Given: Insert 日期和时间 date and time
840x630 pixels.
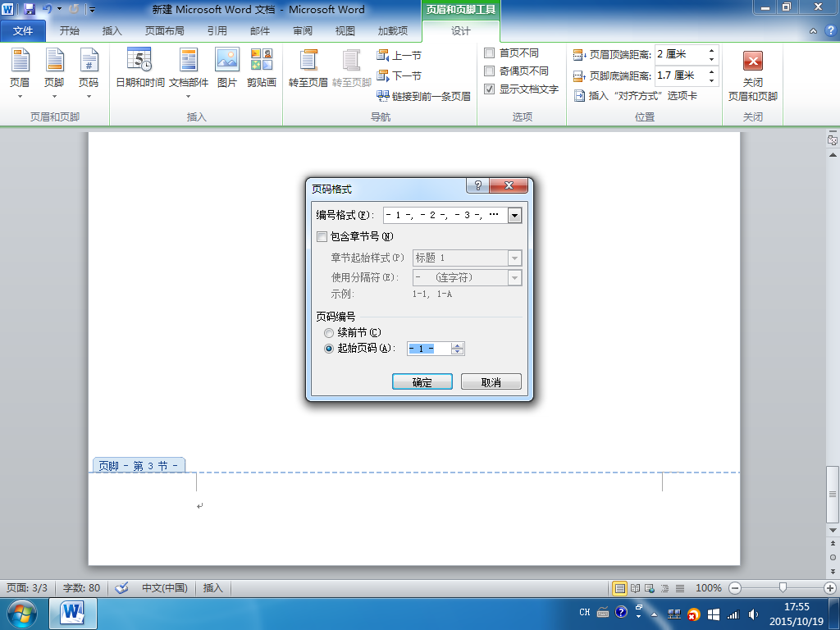Looking at the screenshot, I should click(x=139, y=68).
